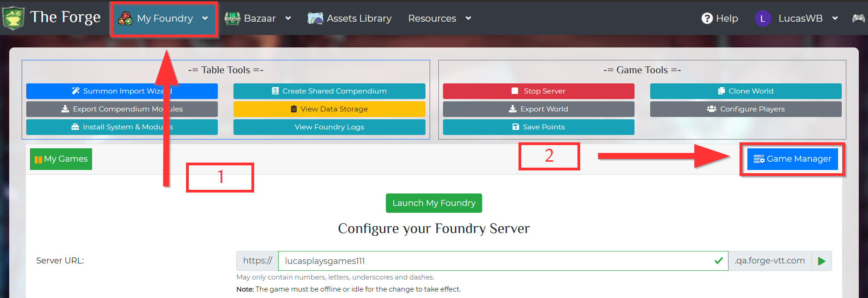Click the floppy disk icon on Save Points

516,127
